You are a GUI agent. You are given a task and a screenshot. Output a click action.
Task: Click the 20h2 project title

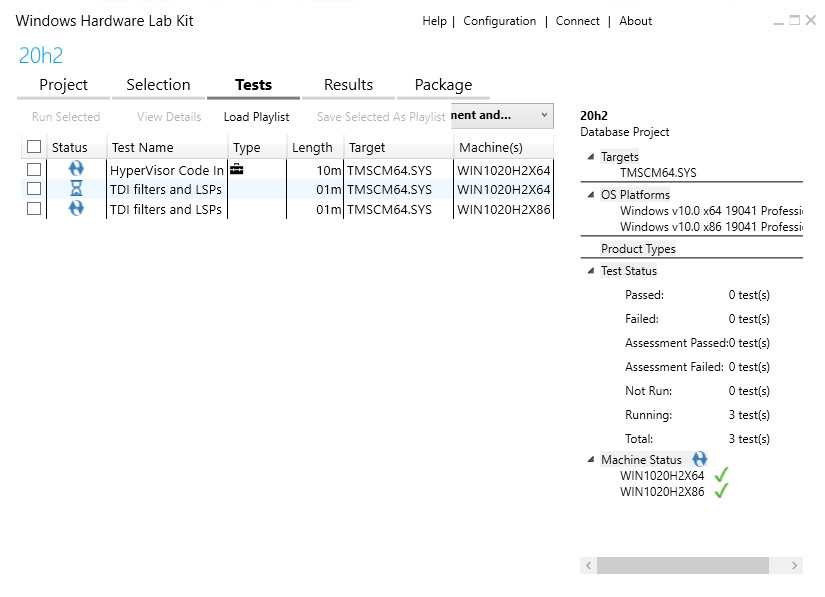point(41,55)
